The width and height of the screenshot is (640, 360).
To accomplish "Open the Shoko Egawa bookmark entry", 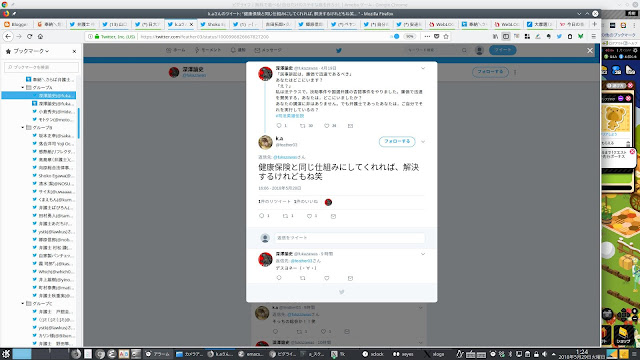I will click(53, 176).
